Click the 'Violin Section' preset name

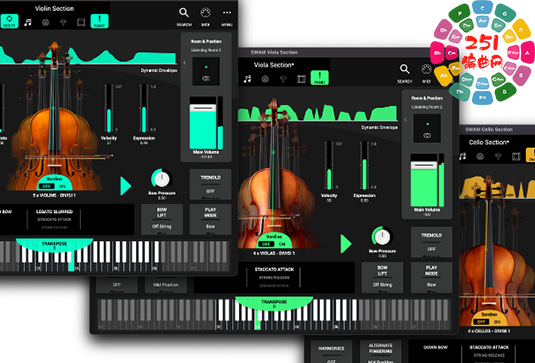click(54, 9)
